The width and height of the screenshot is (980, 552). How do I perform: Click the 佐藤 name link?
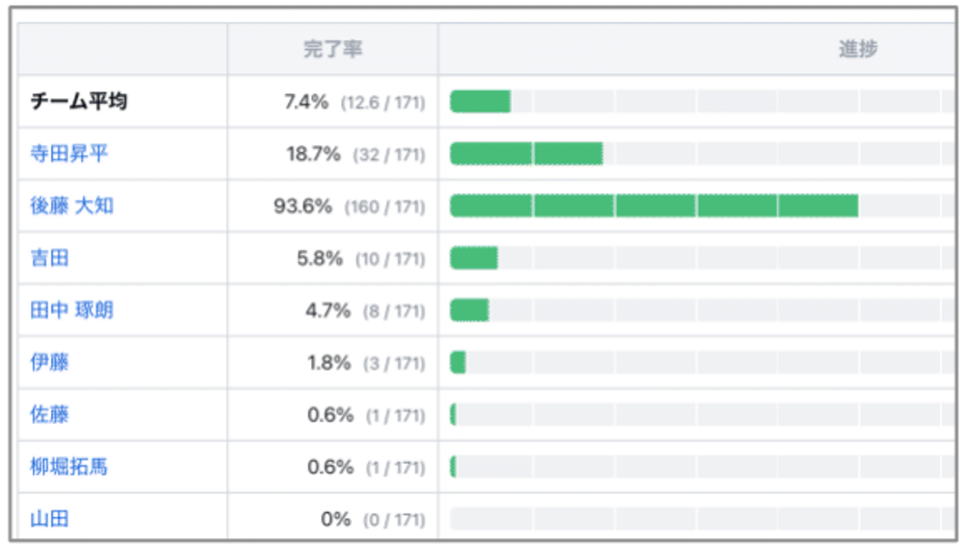(x=49, y=415)
